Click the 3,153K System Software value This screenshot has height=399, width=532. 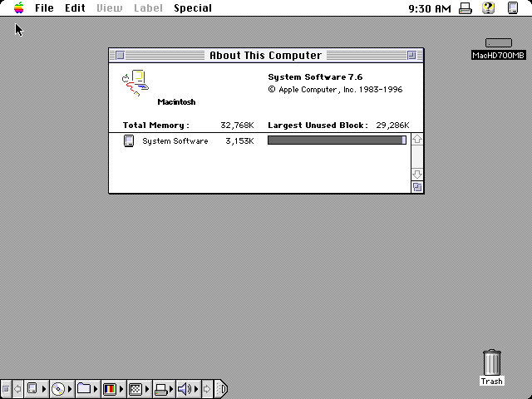tap(239, 141)
